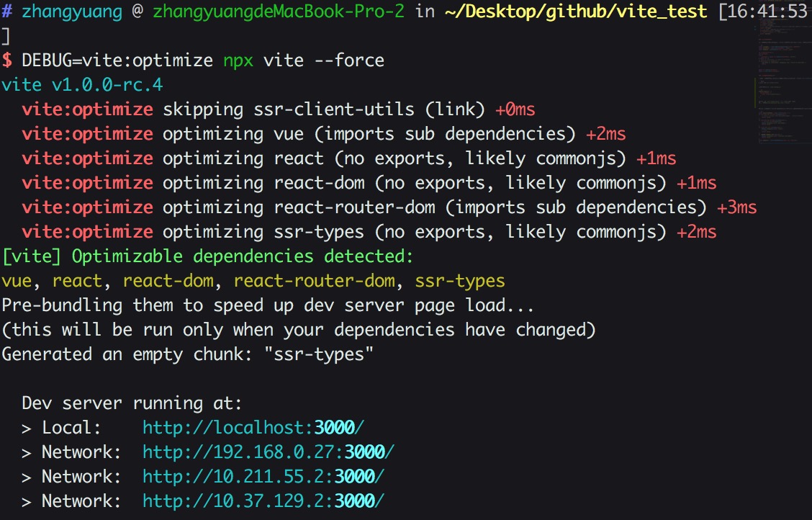Screen dimensions: 812x520
Task: Click the '[vite] Optimizable dependencies detected:' message
Action: (x=207, y=256)
